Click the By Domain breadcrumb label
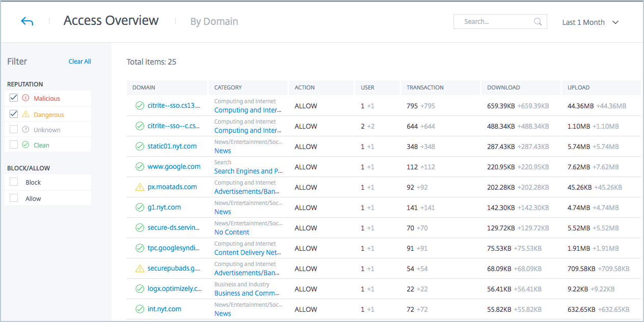This screenshot has height=322, width=644. tap(214, 21)
